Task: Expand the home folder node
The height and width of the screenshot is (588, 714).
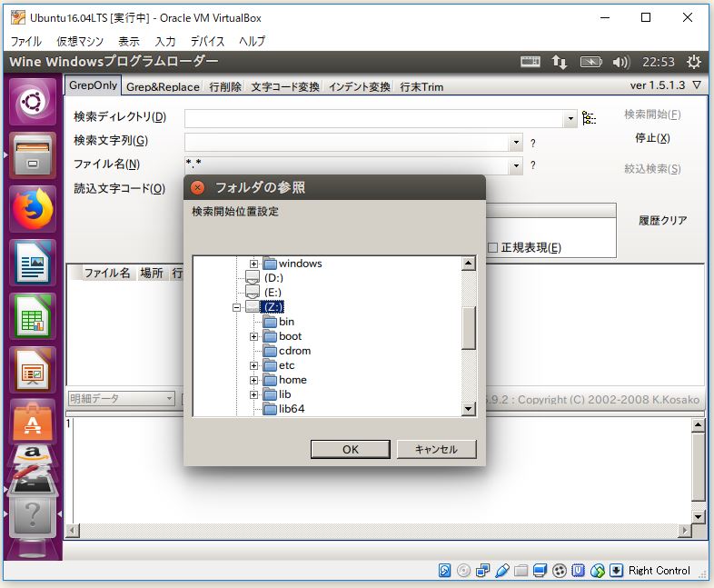Action: 254,380
